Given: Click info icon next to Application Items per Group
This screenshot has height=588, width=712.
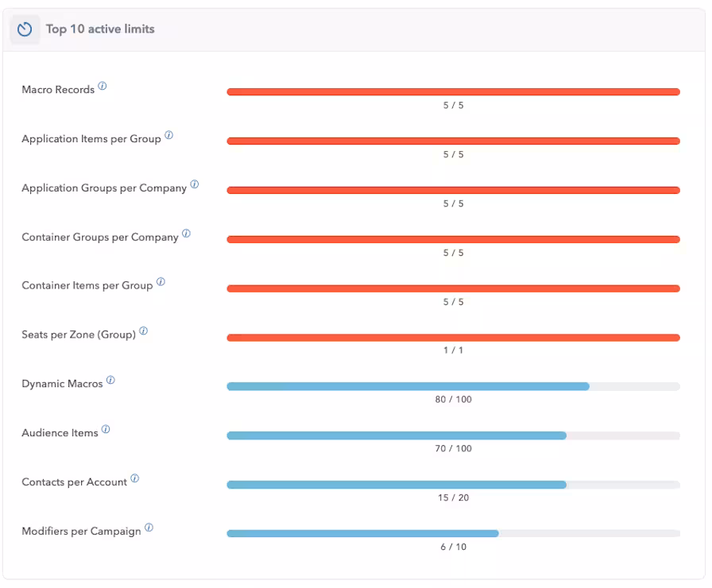Looking at the screenshot, I should 168,136.
